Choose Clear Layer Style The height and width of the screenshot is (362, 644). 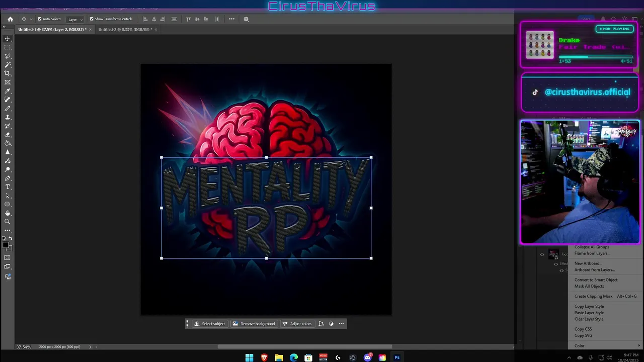coord(589,319)
